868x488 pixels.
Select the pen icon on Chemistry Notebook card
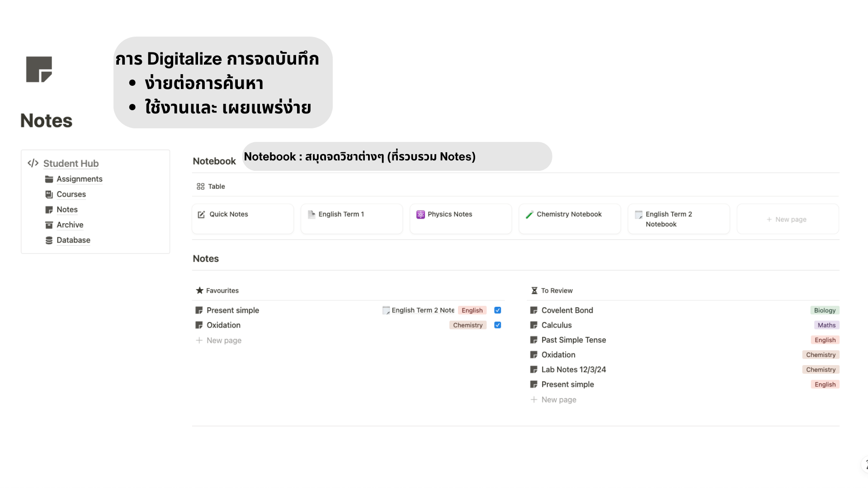pyautogui.click(x=529, y=215)
